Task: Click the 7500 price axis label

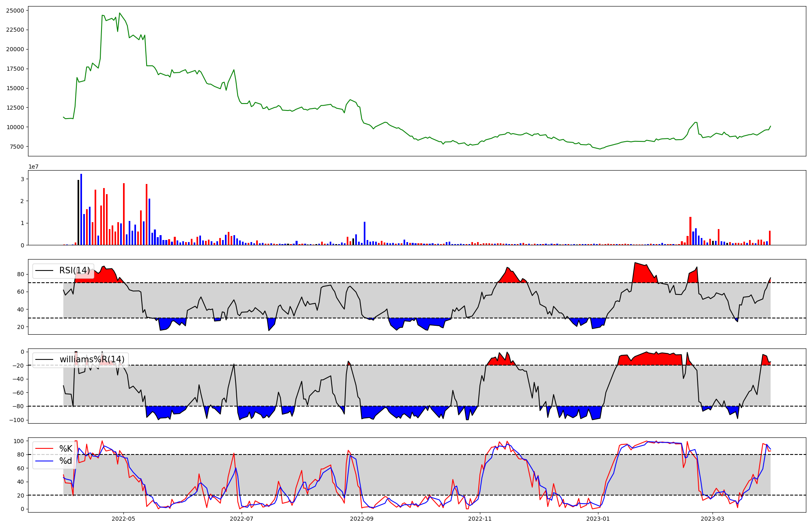Action: [17, 147]
